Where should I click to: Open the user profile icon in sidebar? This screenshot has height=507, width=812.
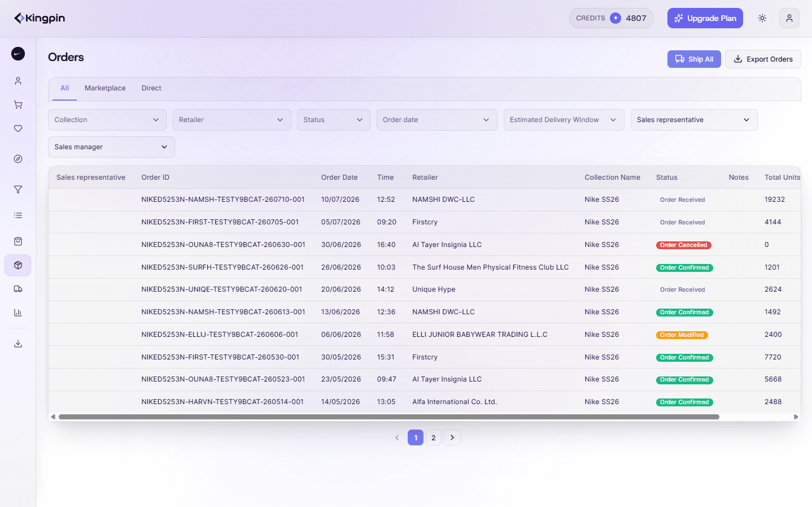[x=18, y=81]
